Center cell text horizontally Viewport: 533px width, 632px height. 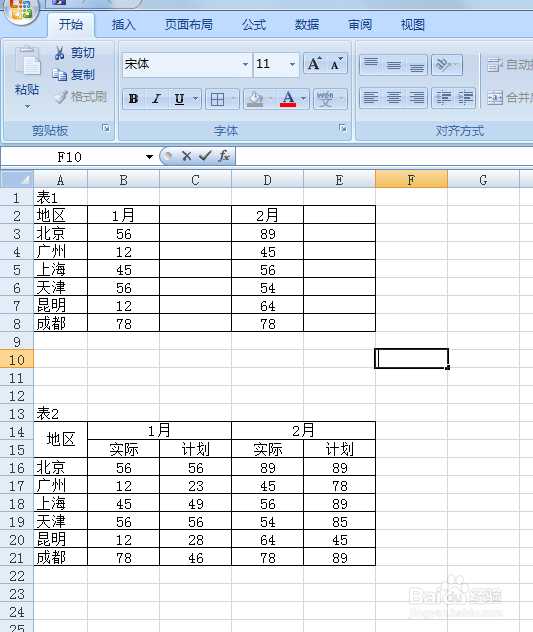coord(394,98)
